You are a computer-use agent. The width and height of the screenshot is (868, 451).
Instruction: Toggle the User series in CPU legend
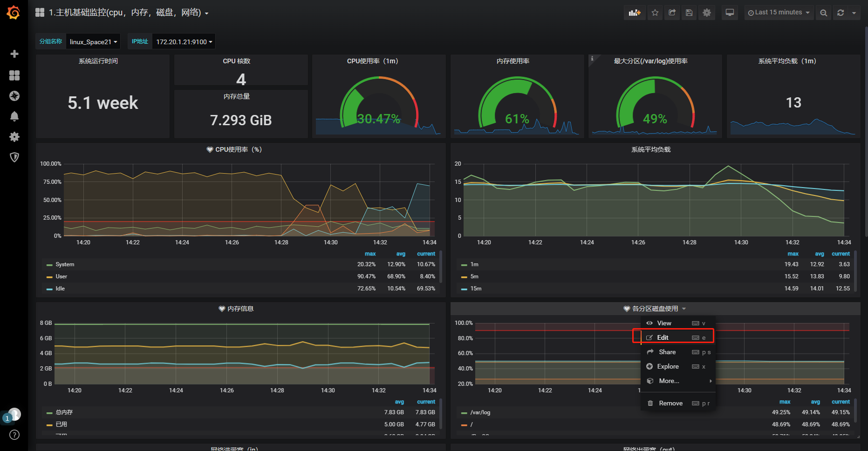coord(62,276)
